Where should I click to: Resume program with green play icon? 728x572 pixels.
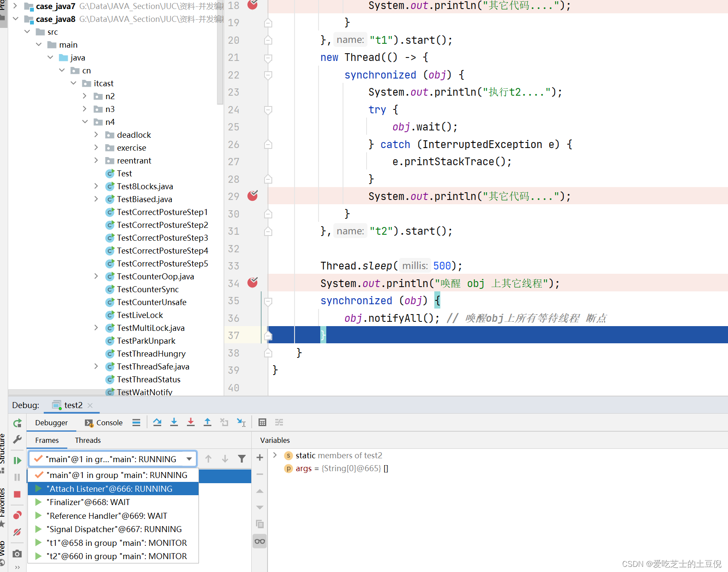(17, 460)
